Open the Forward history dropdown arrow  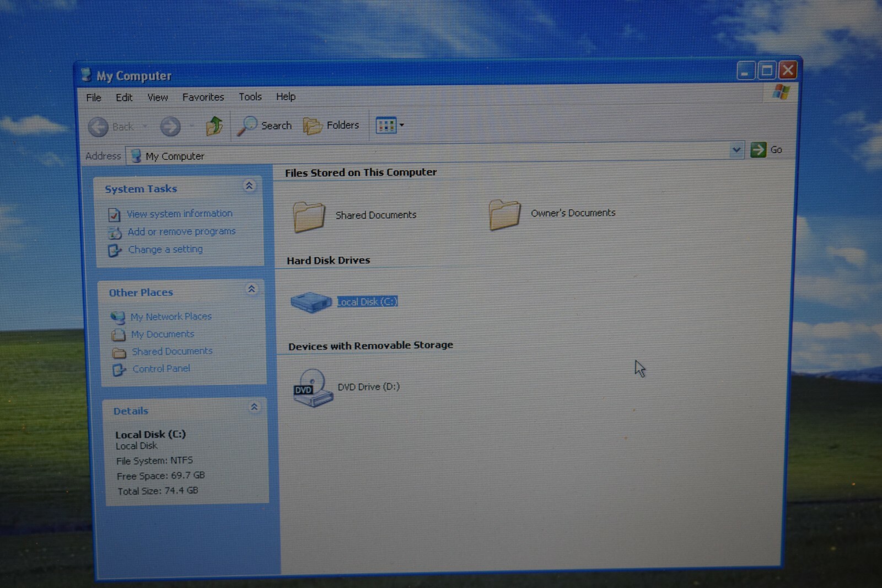192,126
